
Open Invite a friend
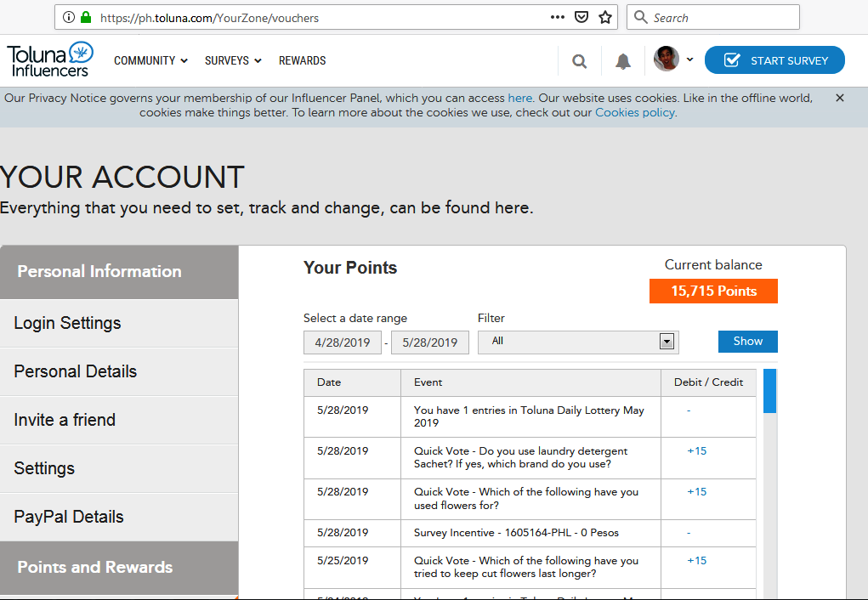119,420
